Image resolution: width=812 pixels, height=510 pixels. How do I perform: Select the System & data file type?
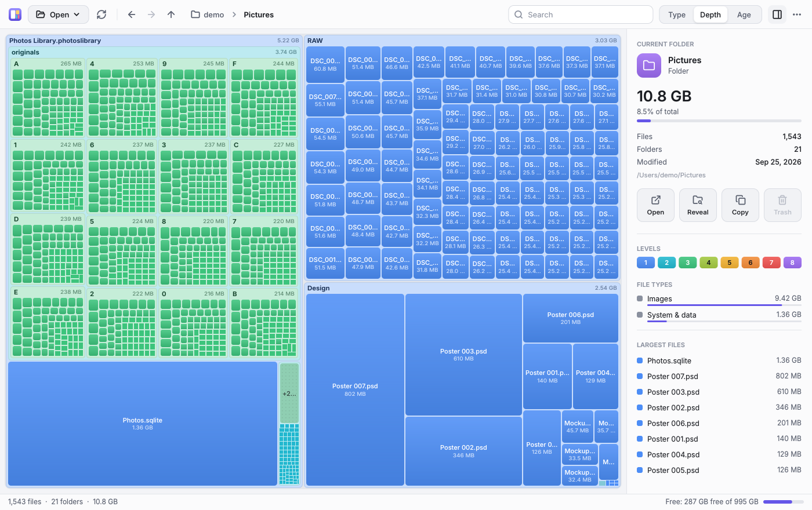tap(719, 315)
